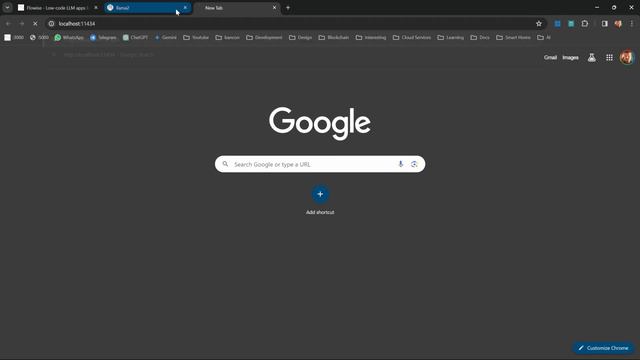Bookmark this page with the star icon

tap(539, 24)
